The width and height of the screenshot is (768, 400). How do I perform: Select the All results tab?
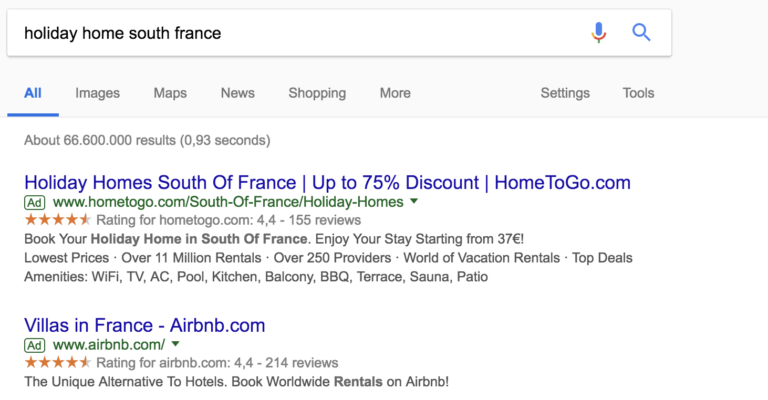[33, 93]
